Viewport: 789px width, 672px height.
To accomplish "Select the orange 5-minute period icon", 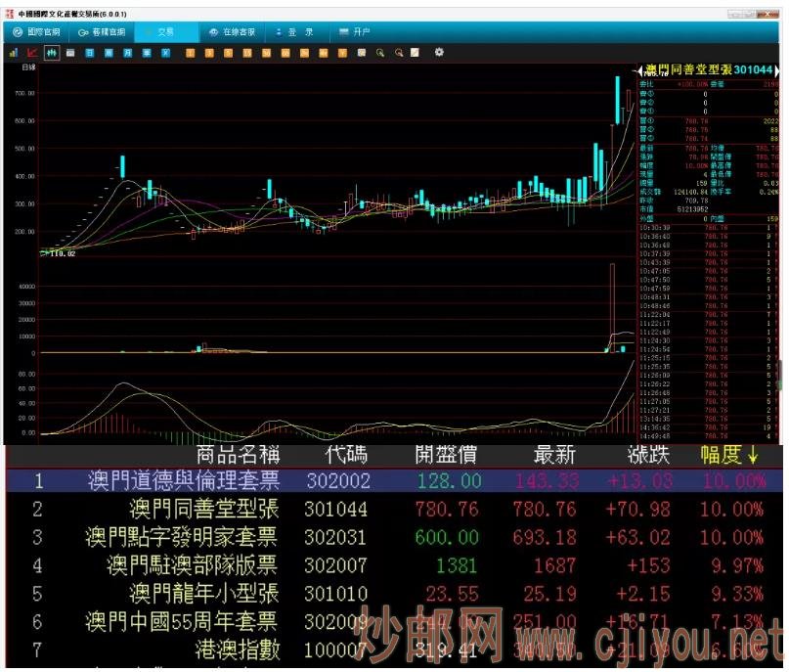I will click(x=229, y=53).
